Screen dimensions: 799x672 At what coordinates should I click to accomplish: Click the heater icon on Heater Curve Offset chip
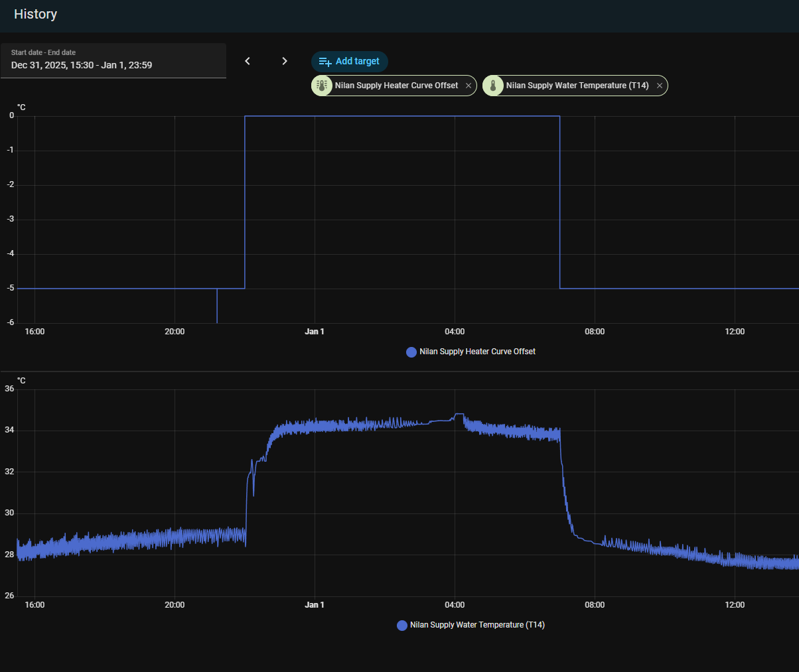pos(322,86)
